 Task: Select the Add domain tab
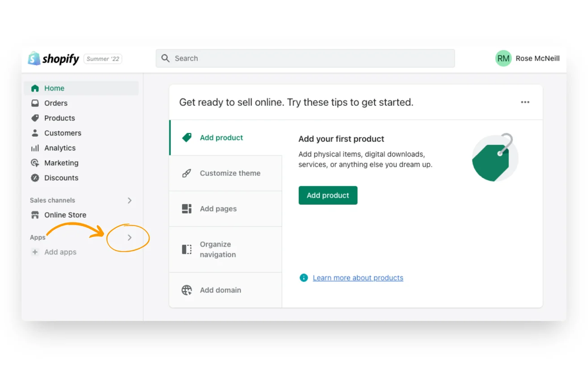[225, 290]
